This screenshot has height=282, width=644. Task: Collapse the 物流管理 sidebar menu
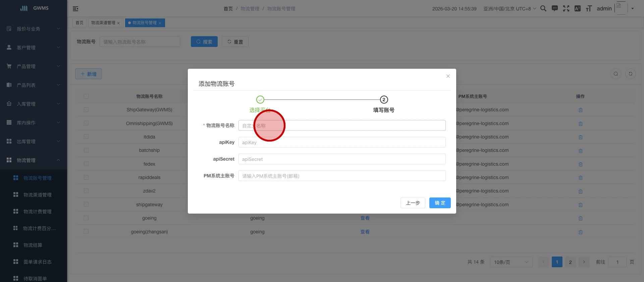(34, 160)
